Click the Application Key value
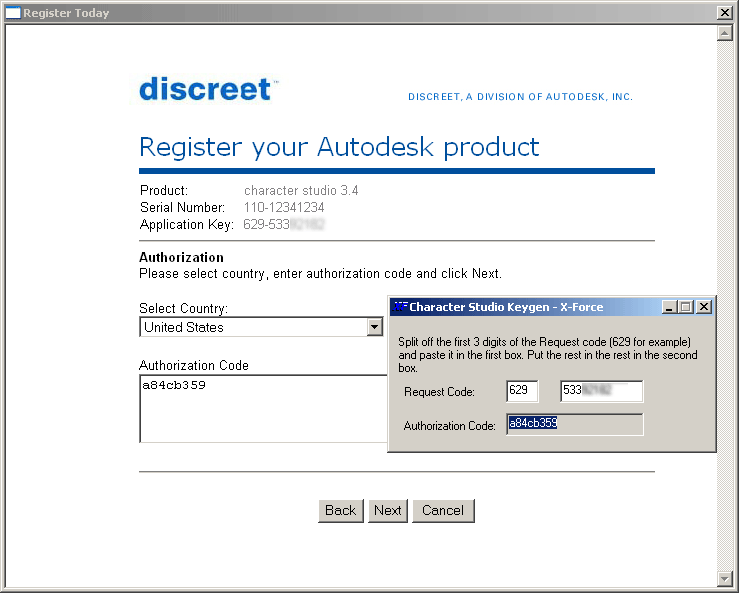Image resolution: width=739 pixels, height=593 pixels. [284, 224]
